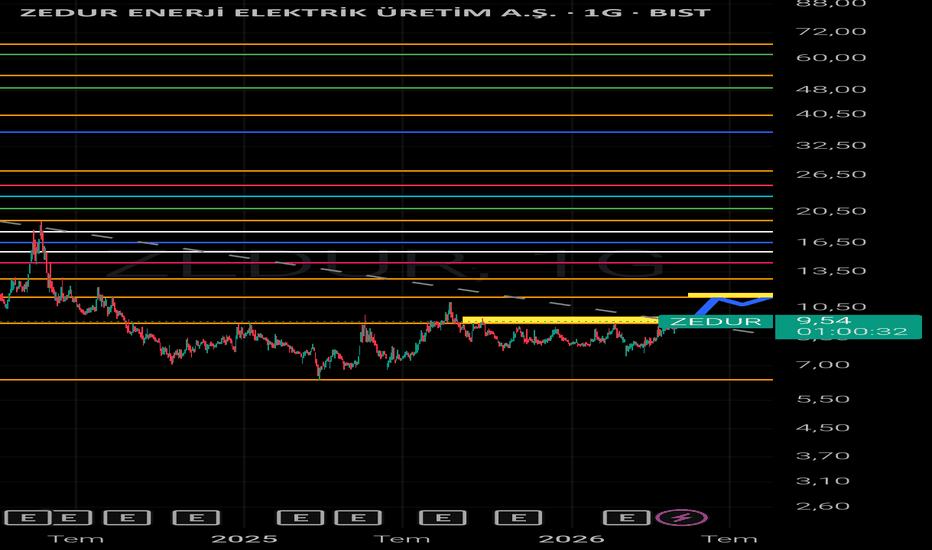Image resolution: width=932 pixels, height=550 pixels.
Task: Click the 2026 time axis label
Action: (571, 539)
